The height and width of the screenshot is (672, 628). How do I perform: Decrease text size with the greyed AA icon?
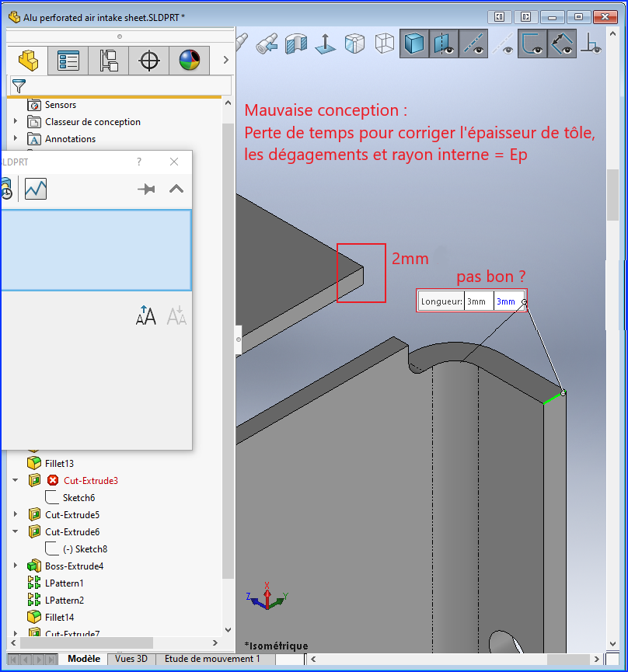pos(176,316)
